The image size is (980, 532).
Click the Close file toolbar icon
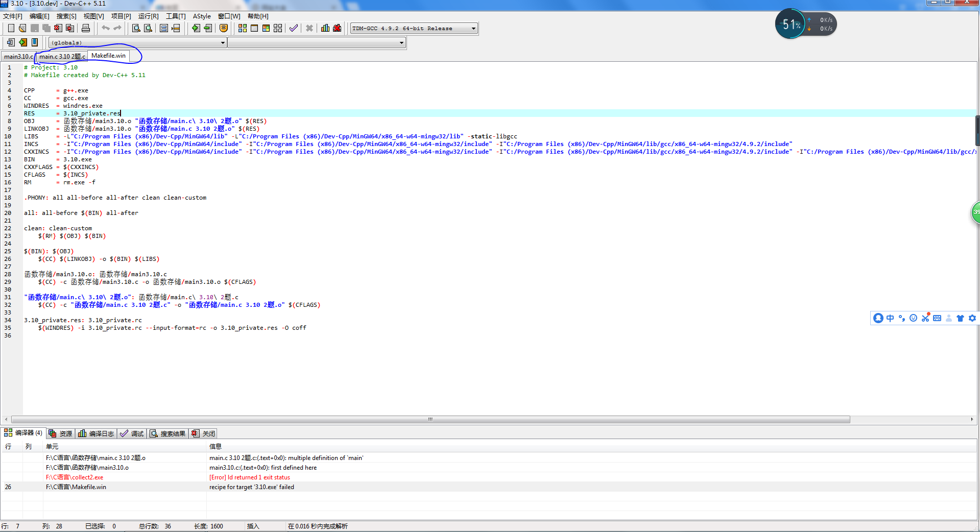(x=58, y=28)
